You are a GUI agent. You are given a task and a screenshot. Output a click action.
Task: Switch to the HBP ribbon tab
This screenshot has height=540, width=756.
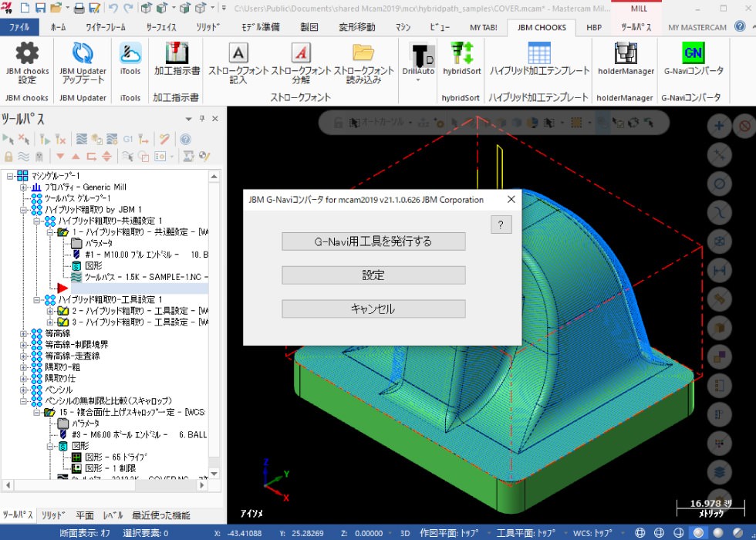pos(594,27)
